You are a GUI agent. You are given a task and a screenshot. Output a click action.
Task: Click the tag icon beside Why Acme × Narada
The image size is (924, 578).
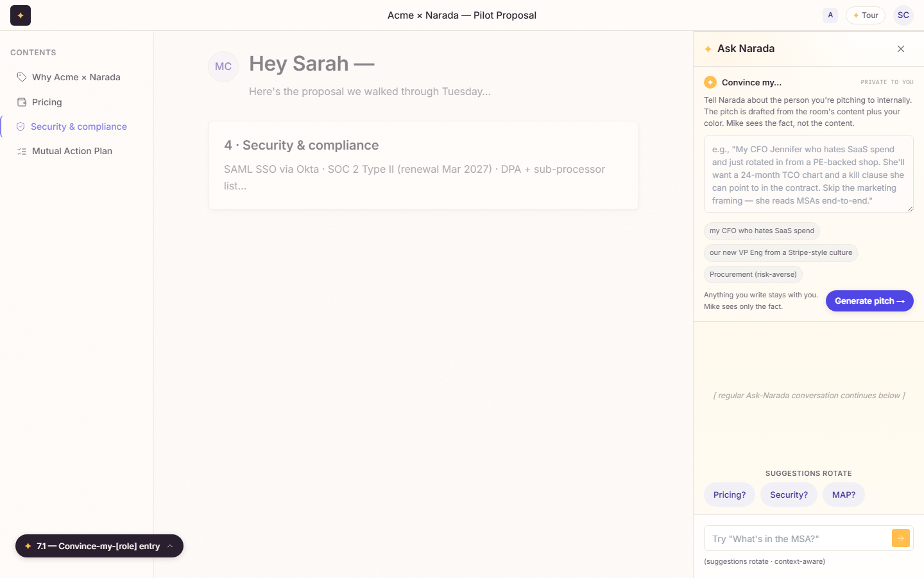22,77
